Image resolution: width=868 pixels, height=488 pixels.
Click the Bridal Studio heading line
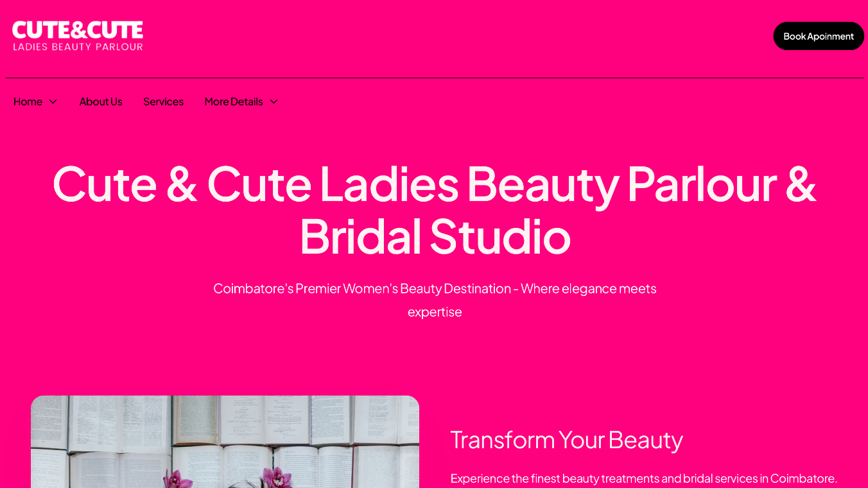[x=435, y=236]
